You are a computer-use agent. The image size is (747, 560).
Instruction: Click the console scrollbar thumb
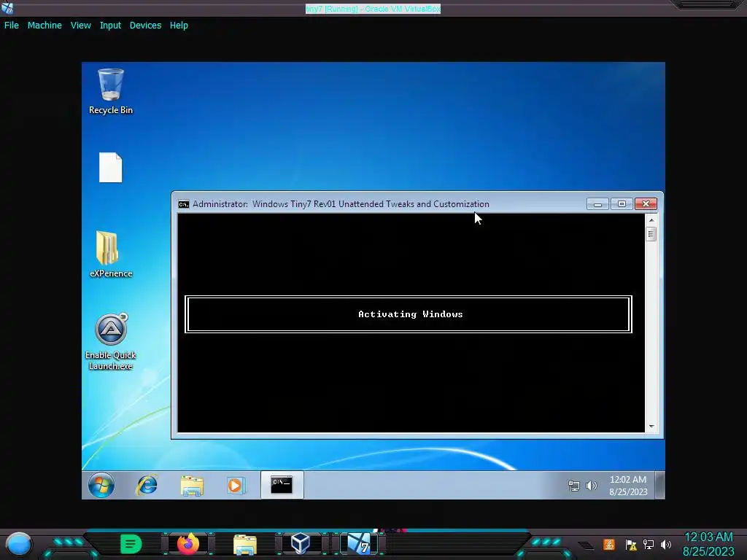(x=651, y=234)
